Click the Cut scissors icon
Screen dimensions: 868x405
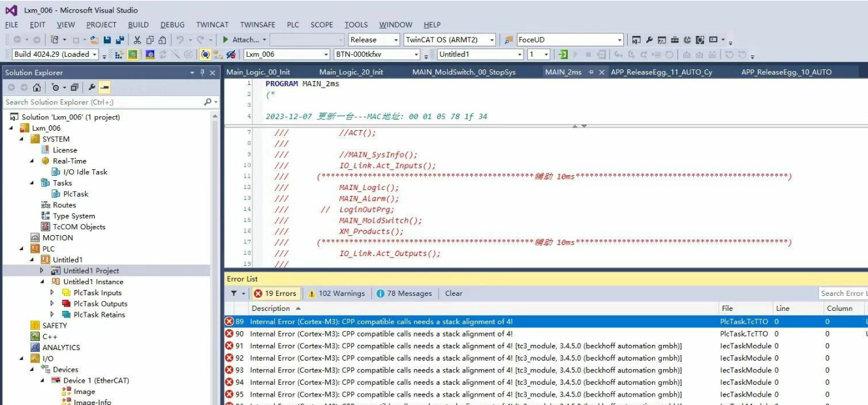click(x=137, y=39)
